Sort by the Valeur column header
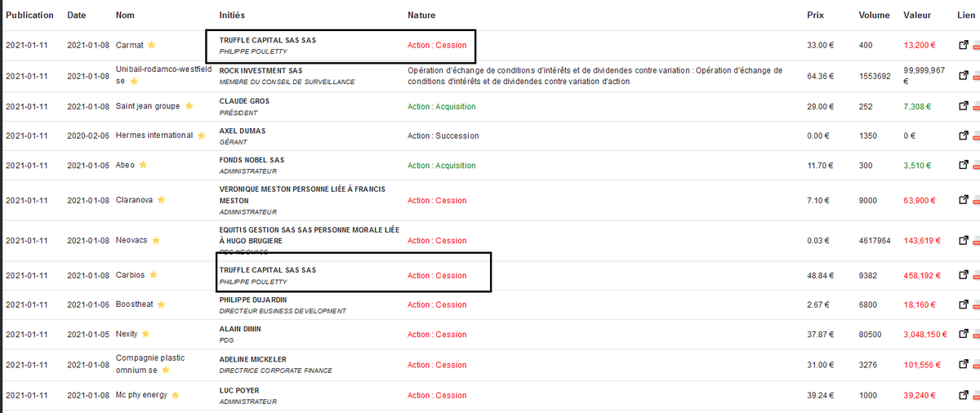This screenshot has width=980, height=413. point(917,16)
